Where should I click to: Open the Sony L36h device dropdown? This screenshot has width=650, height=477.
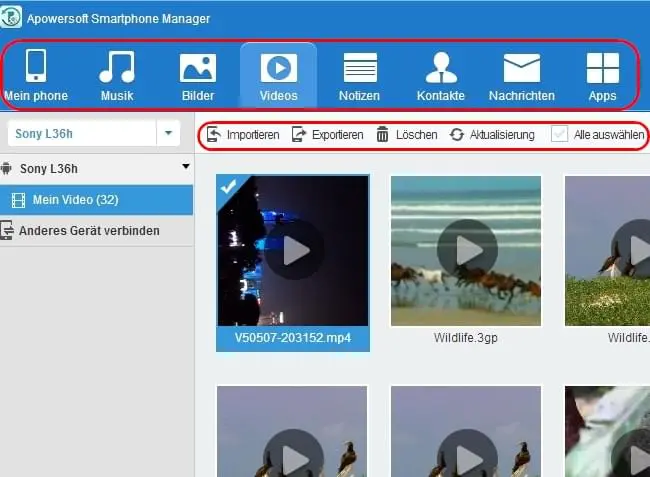pyautogui.click(x=168, y=133)
